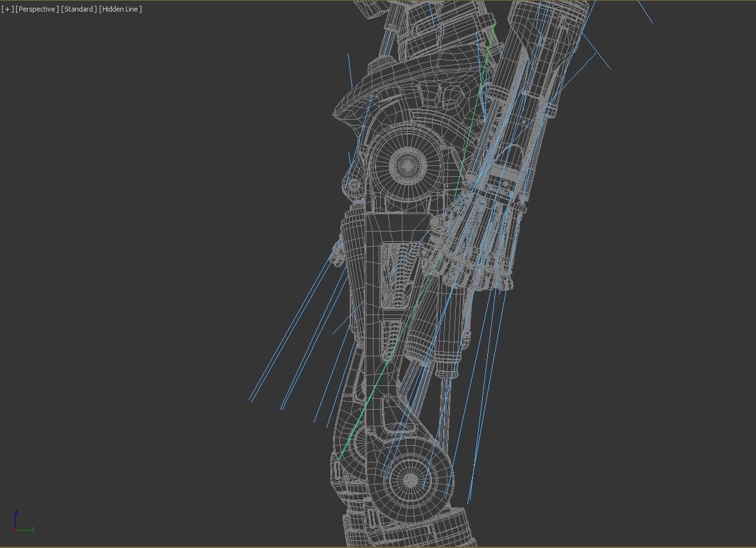Open the Perspective point-of-view menu

point(37,9)
